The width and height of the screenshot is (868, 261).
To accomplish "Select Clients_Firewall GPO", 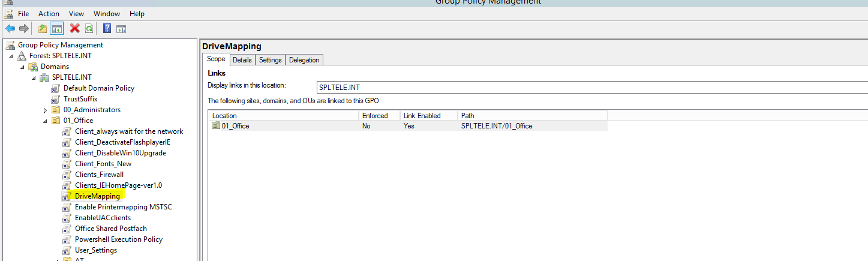I will tap(99, 175).
